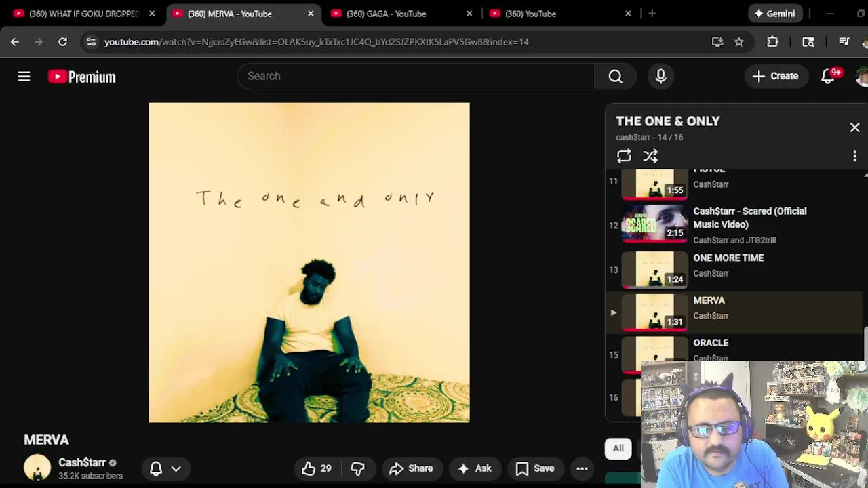Viewport: 868px width, 488px height.
Task: Bookmark this page with the star
Action: coord(738,42)
